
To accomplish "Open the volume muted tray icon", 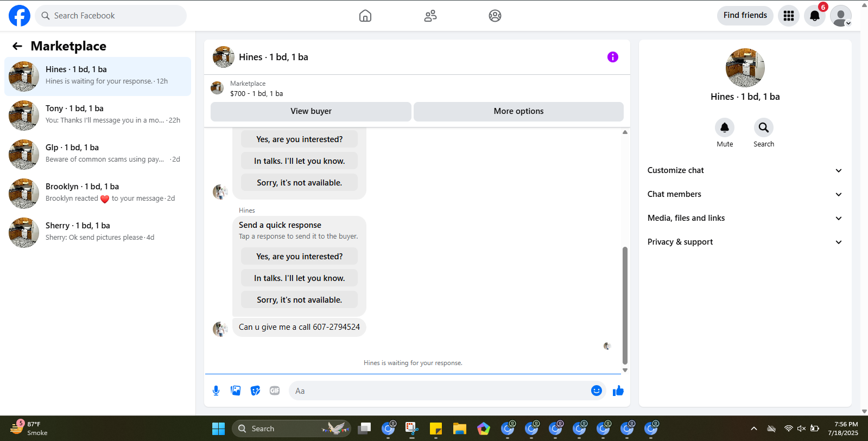I will pos(801,429).
